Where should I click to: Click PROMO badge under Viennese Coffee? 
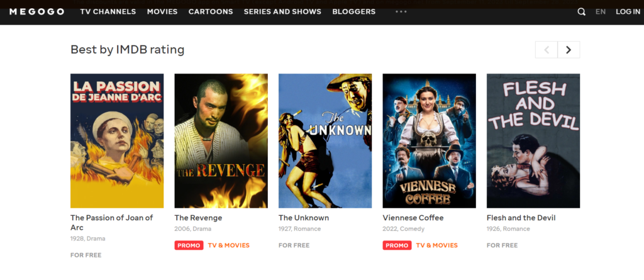coord(397,245)
